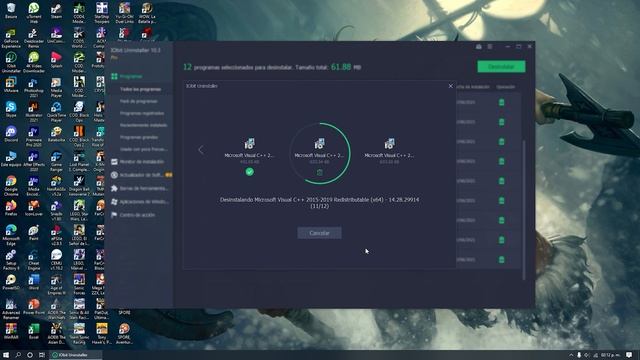Select Todos los programas in sidebar
640x360 pixels.
click(x=140, y=89)
